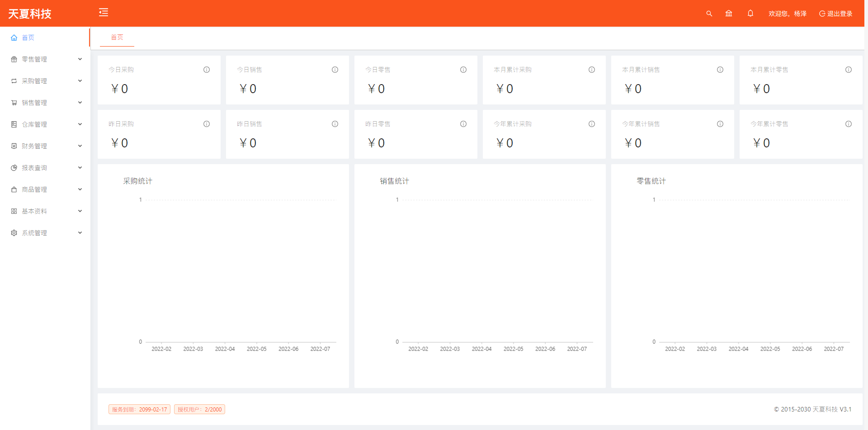868x430 pixels.
Task: Expand the 采购管理 menu chevron
Action: [80, 81]
